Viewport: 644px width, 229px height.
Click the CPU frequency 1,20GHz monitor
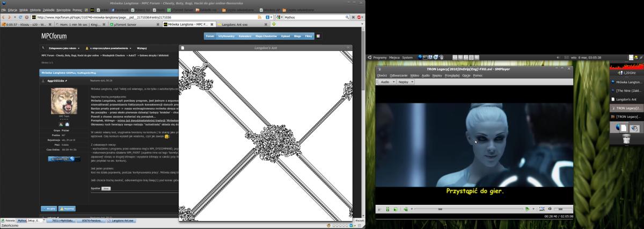[x=626, y=72]
